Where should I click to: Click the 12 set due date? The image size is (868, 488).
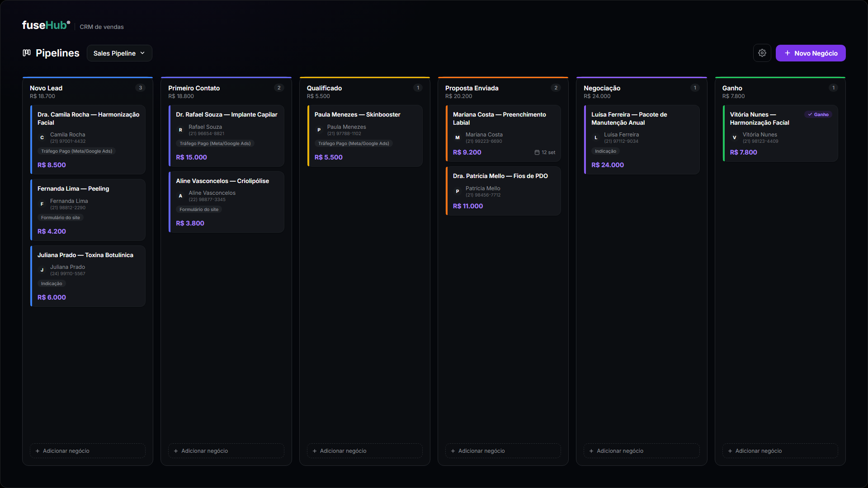pyautogui.click(x=545, y=152)
